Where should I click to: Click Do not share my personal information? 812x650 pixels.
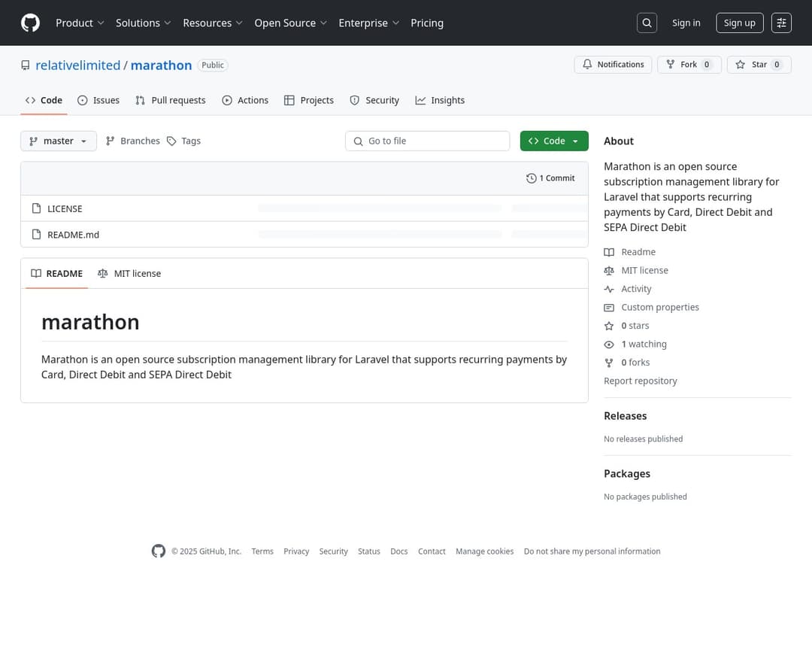coord(592,551)
